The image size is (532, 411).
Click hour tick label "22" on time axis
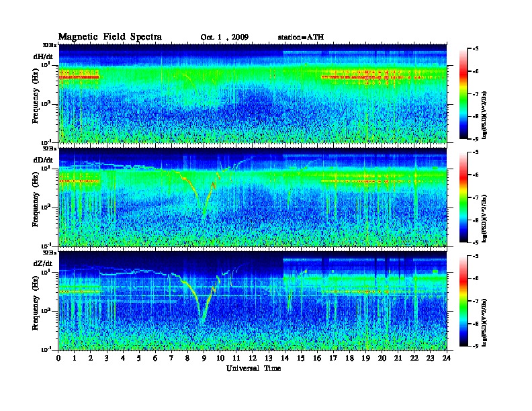click(x=414, y=359)
